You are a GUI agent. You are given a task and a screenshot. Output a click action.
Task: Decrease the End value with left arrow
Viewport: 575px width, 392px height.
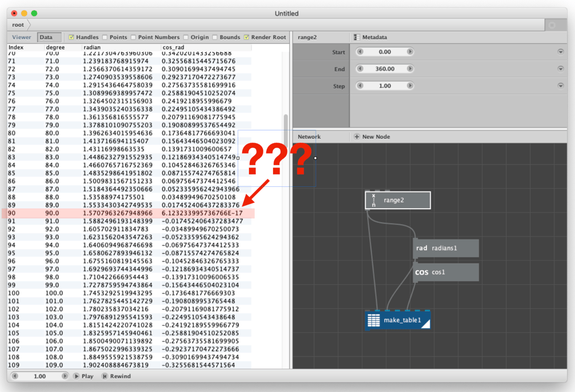(360, 68)
